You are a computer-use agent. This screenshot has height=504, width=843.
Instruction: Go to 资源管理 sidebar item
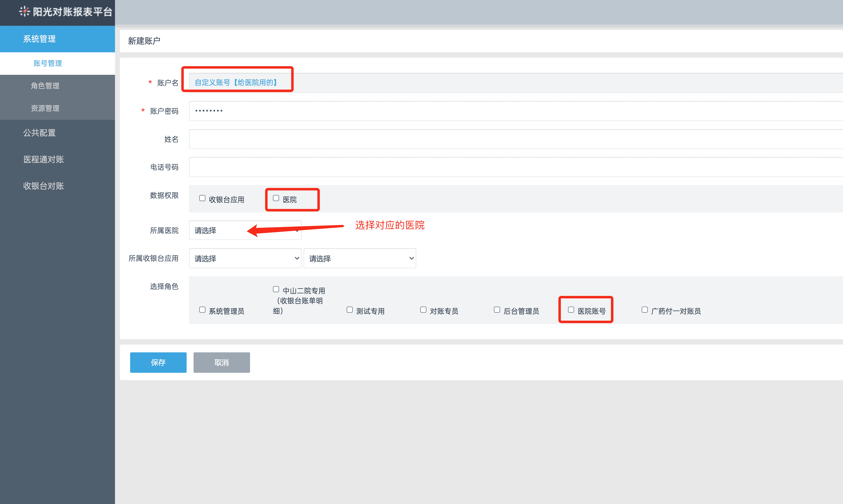(45, 108)
